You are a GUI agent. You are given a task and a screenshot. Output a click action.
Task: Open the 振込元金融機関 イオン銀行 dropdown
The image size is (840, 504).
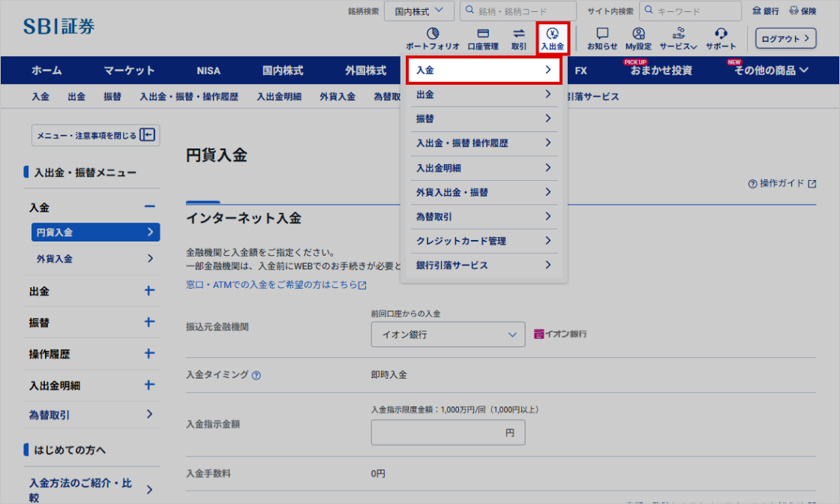pos(448,334)
